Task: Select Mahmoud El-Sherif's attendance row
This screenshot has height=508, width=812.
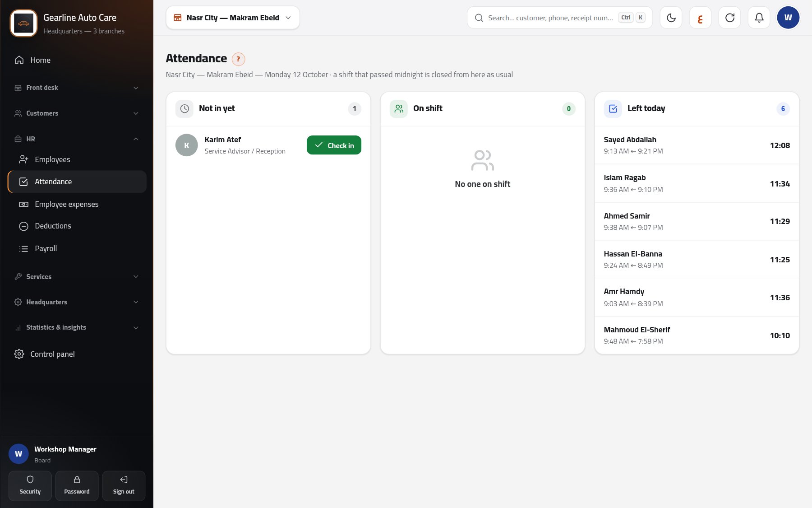Action: (x=697, y=335)
